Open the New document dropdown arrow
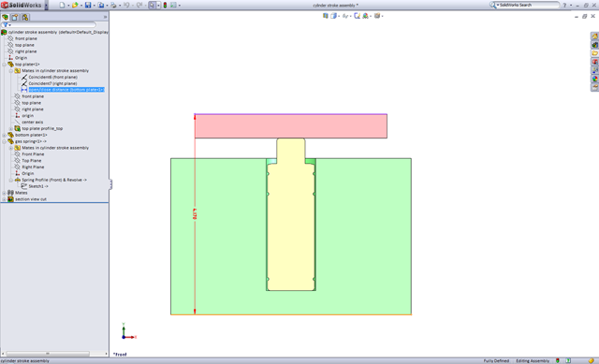 (x=68, y=6)
